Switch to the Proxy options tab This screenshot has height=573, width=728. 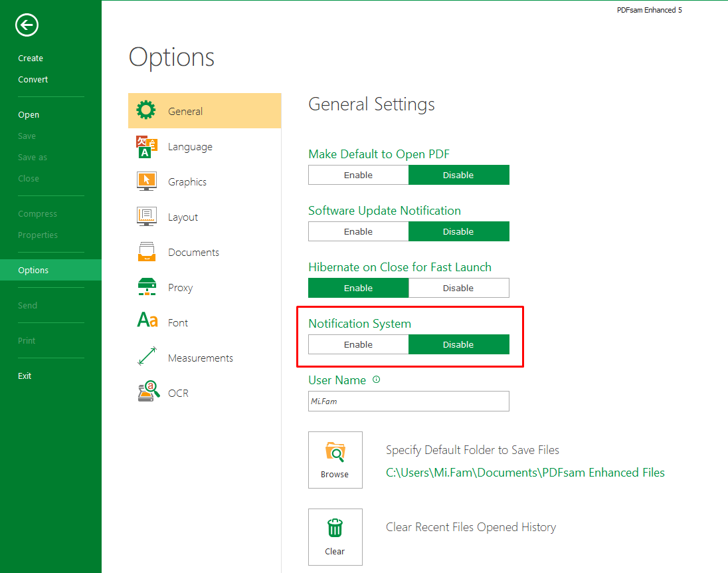tap(205, 288)
